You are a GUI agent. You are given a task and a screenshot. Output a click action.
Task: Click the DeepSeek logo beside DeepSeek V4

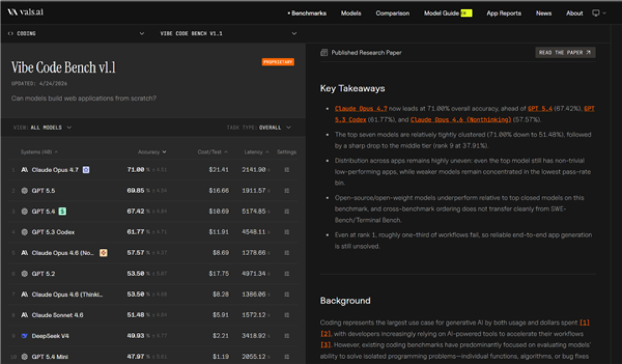click(24, 336)
